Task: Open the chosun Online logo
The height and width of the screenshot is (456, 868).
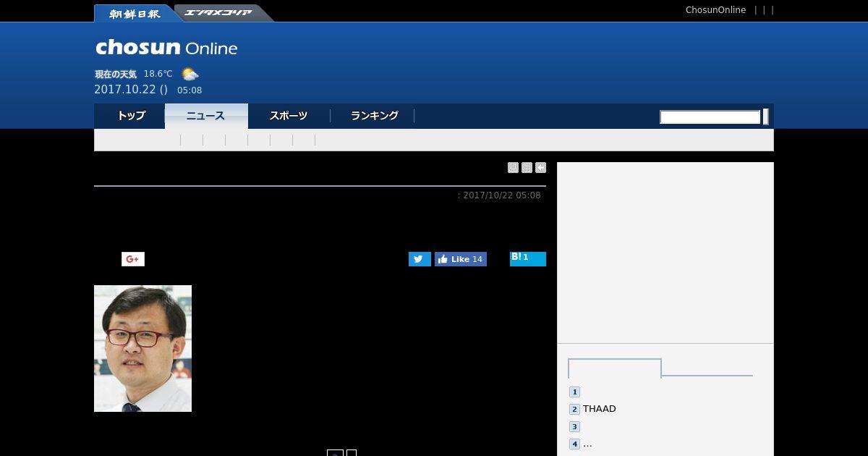Action: pyautogui.click(x=167, y=48)
